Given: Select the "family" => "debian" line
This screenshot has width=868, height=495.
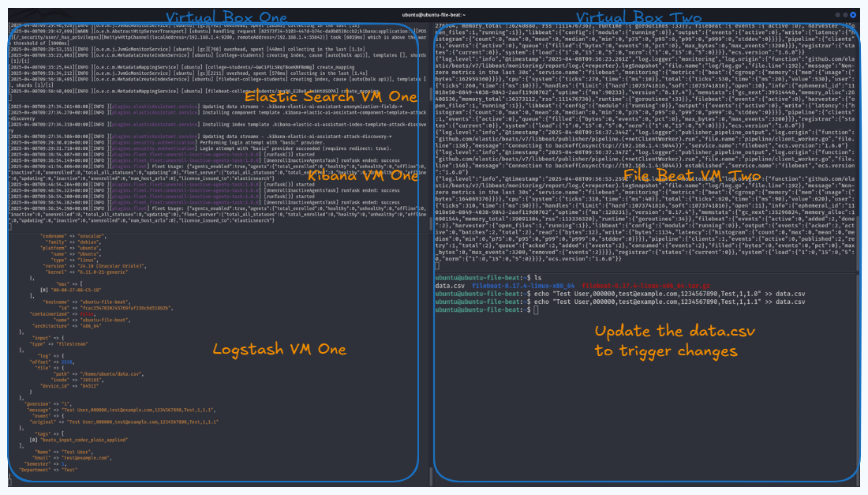Looking at the screenshot, I should 73,242.
